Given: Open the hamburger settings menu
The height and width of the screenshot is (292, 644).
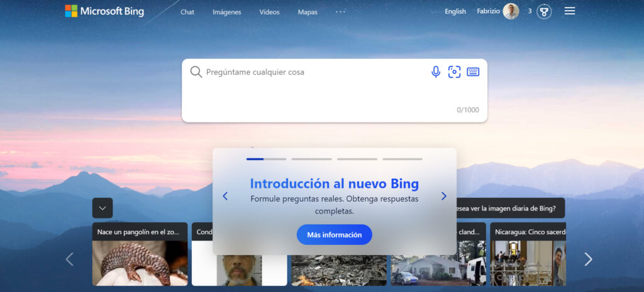Looking at the screenshot, I should click(x=570, y=11).
